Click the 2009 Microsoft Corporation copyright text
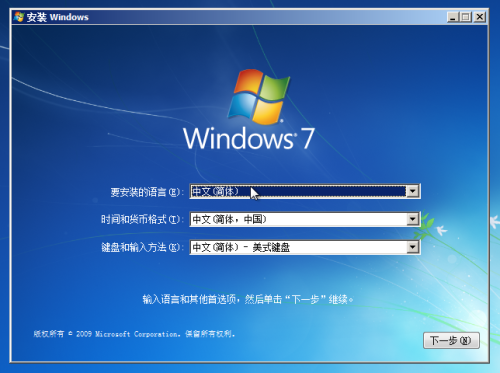 [x=135, y=334]
